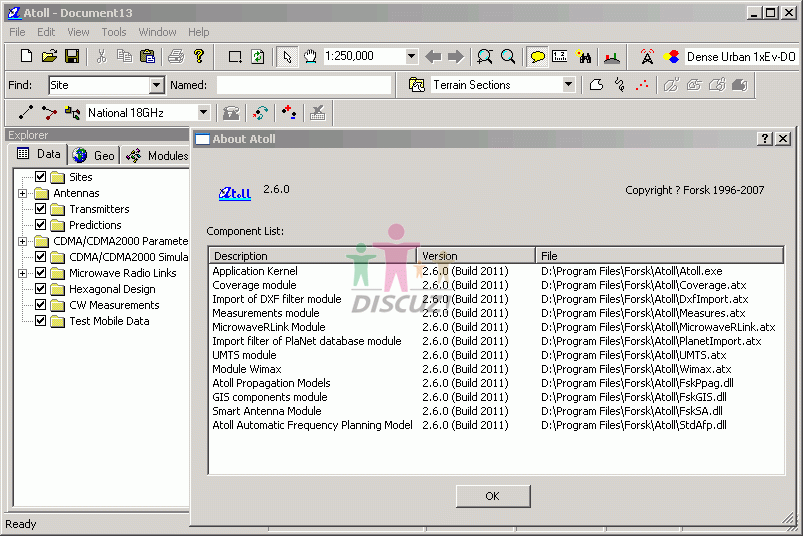Image resolution: width=803 pixels, height=536 pixels.
Task: Toggle the Test Mobile Data checkbox
Action: click(x=41, y=321)
